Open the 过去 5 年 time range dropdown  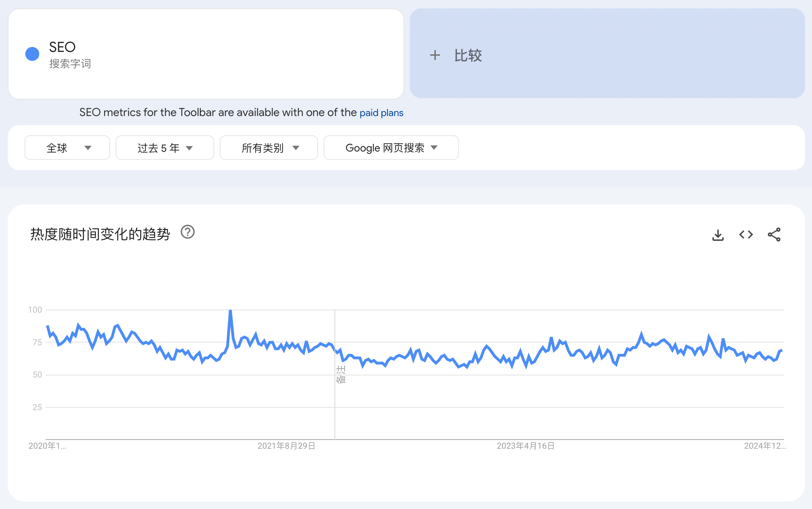tap(165, 148)
